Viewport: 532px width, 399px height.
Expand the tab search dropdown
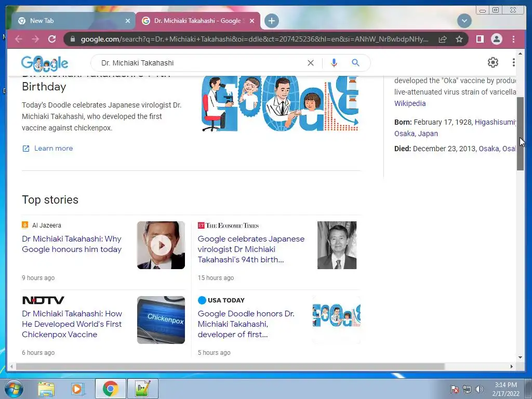click(464, 21)
